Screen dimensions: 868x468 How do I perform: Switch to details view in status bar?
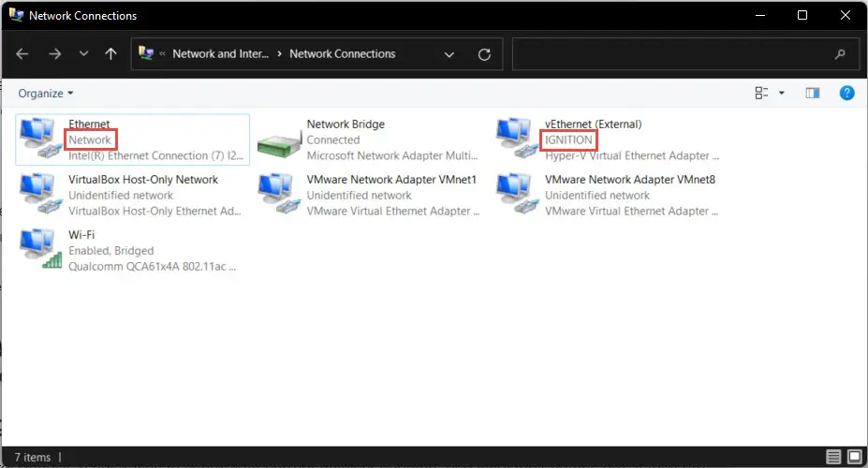(833, 457)
